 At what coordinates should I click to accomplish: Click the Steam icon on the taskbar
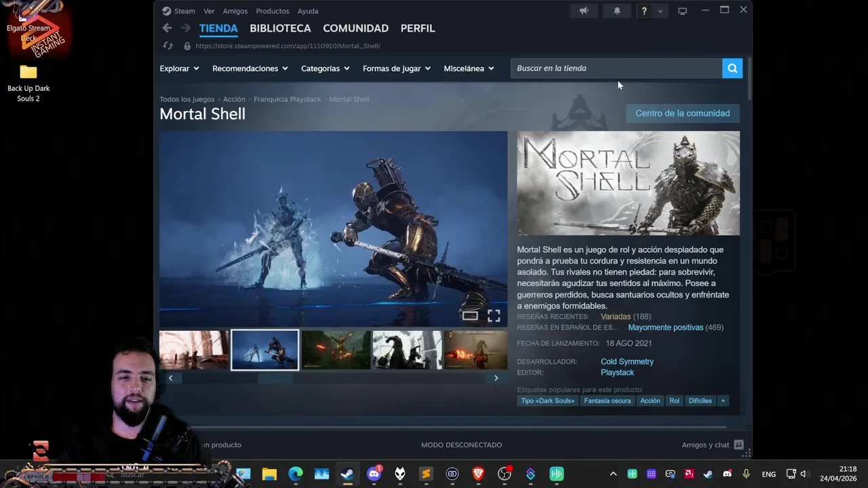(347, 474)
